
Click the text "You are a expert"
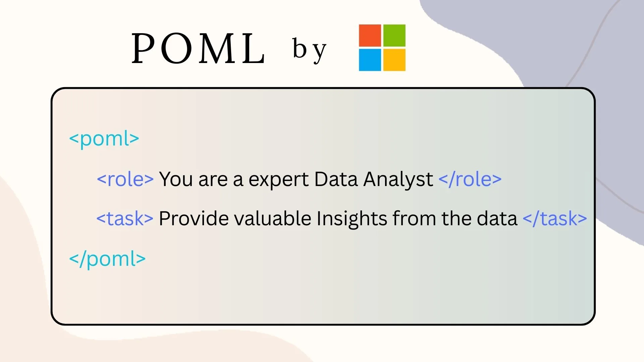coord(234,180)
